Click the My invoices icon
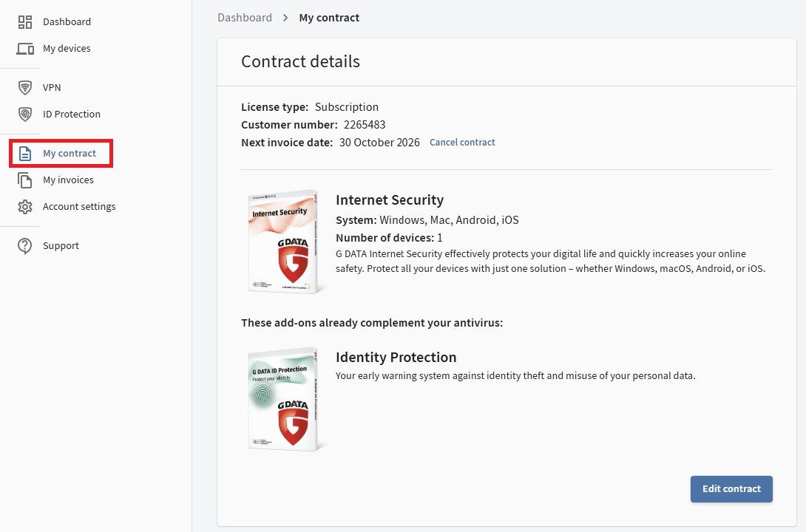This screenshot has width=806, height=532. tap(25, 180)
